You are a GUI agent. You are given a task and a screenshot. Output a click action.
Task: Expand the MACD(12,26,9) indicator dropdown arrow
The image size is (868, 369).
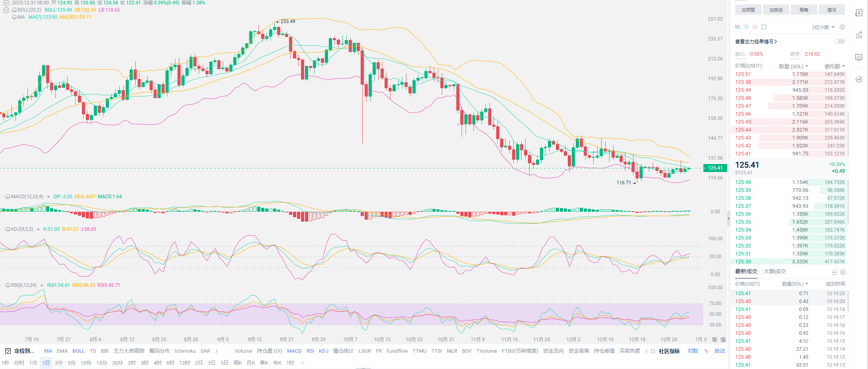(49, 197)
